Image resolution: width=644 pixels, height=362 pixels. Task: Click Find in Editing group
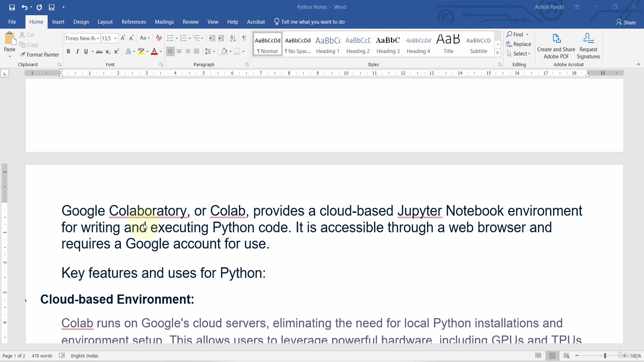tap(515, 34)
